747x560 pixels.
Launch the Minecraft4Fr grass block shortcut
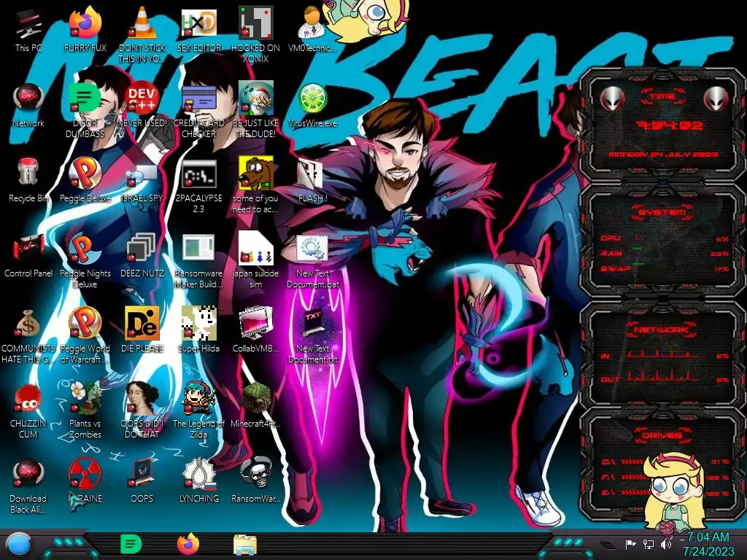255,405
